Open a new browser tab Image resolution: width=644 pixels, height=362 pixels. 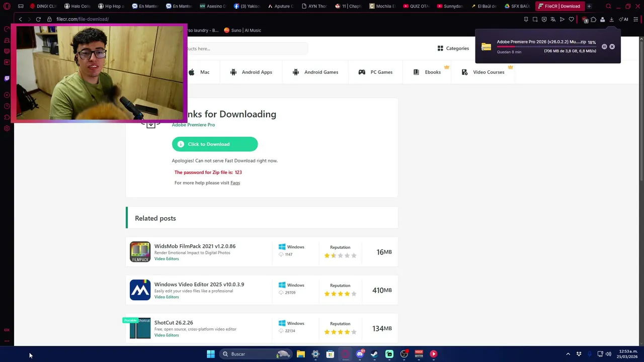589,6
